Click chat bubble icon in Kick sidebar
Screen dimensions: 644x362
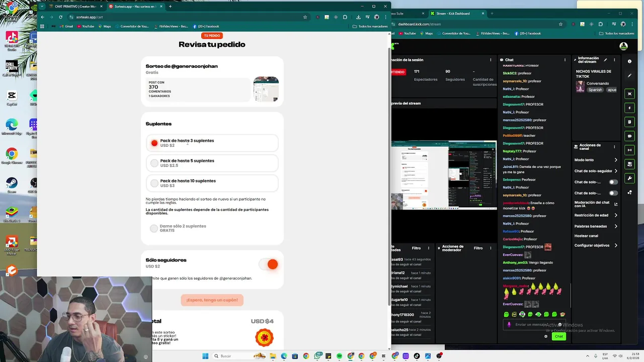click(x=629, y=136)
